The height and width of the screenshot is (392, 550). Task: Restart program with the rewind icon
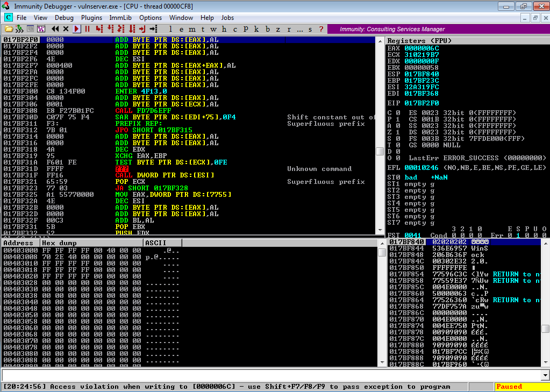[55, 29]
